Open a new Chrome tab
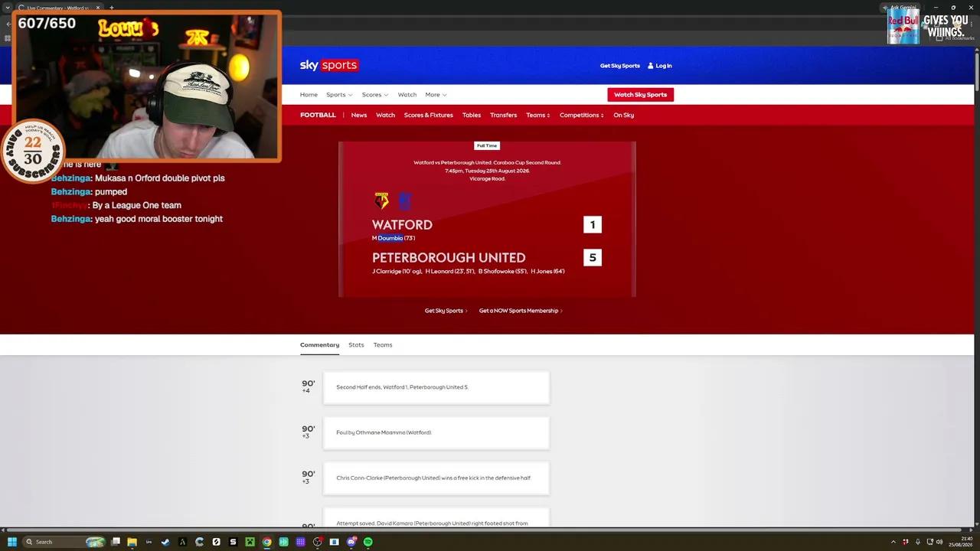This screenshot has width=980, height=551. (111, 8)
